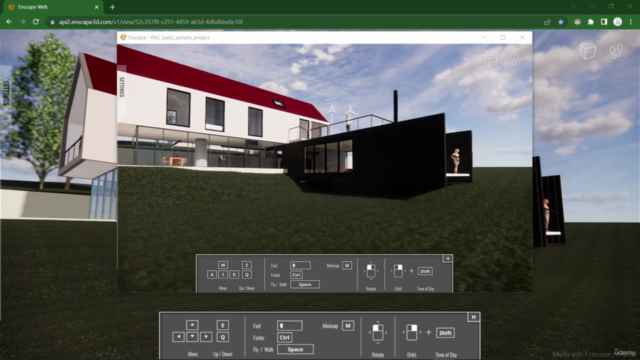640x360 pixels.
Task: Click the M minimap key in web help panel
Action: [348, 326]
